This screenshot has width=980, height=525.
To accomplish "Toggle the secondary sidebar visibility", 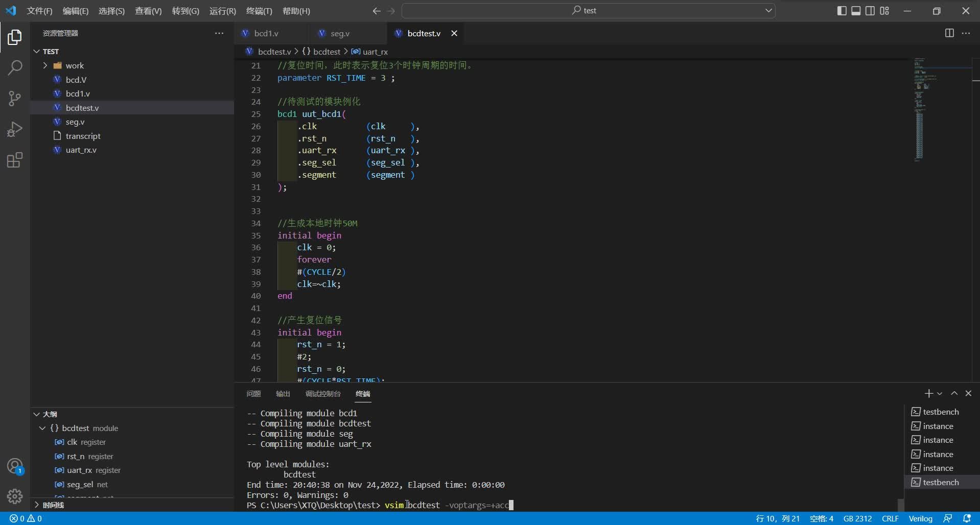I will (x=870, y=11).
